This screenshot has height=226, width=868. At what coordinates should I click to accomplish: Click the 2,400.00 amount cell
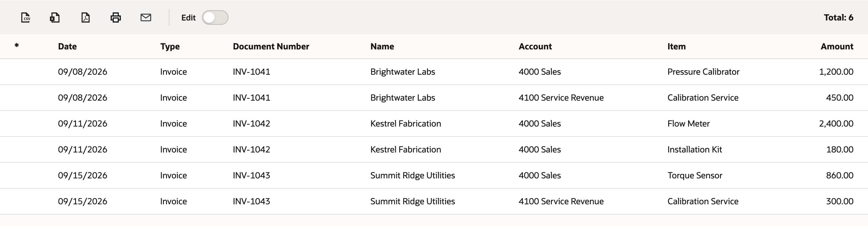(x=836, y=124)
